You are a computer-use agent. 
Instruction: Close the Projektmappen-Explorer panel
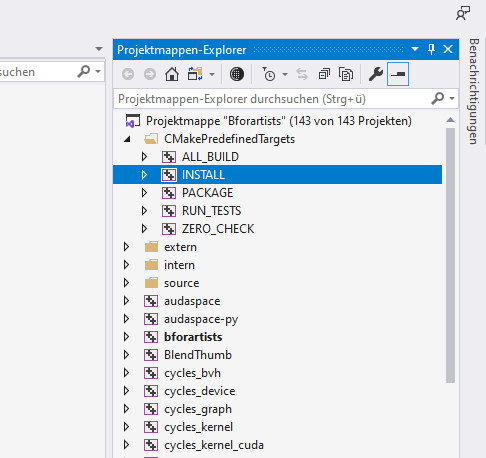click(448, 49)
